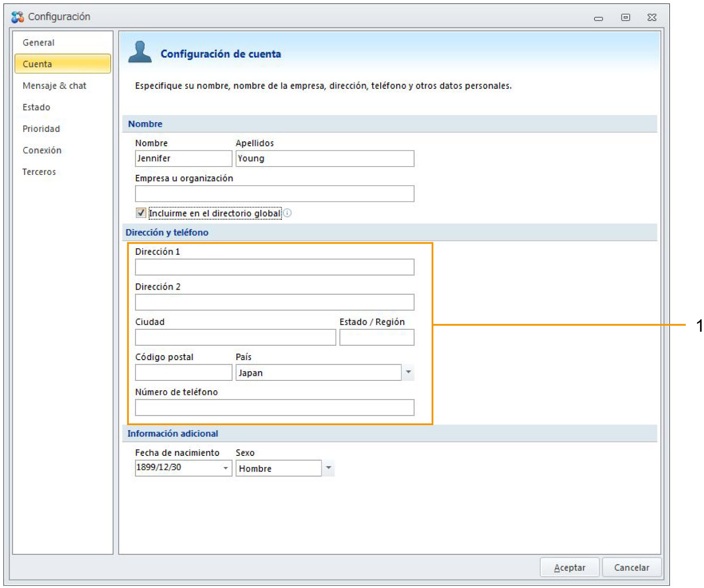Click the Estado / Región input field
This screenshot has width=704, height=588.
point(376,337)
